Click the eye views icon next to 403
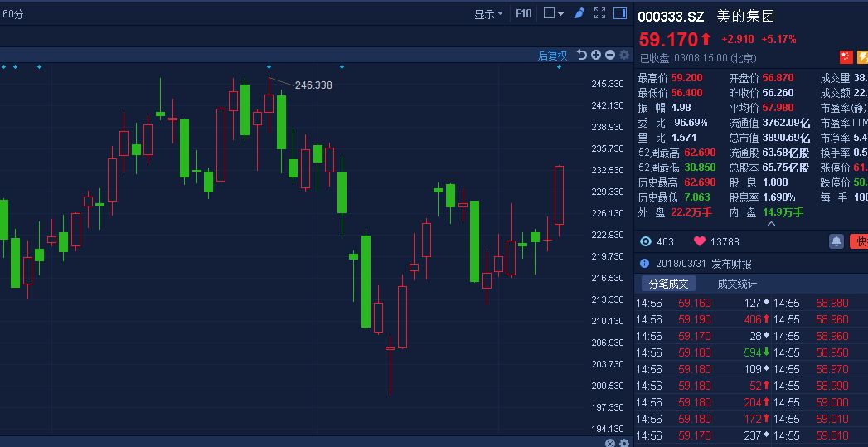This screenshot has width=868, height=447. pyautogui.click(x=646, y=241)
